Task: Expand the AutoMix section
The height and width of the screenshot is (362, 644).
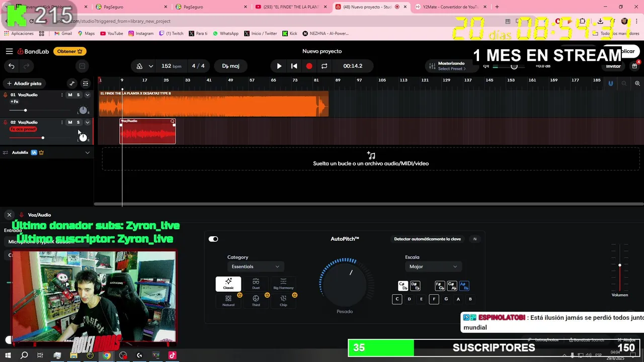Action: pyautogui.click(x=88, y=152)
